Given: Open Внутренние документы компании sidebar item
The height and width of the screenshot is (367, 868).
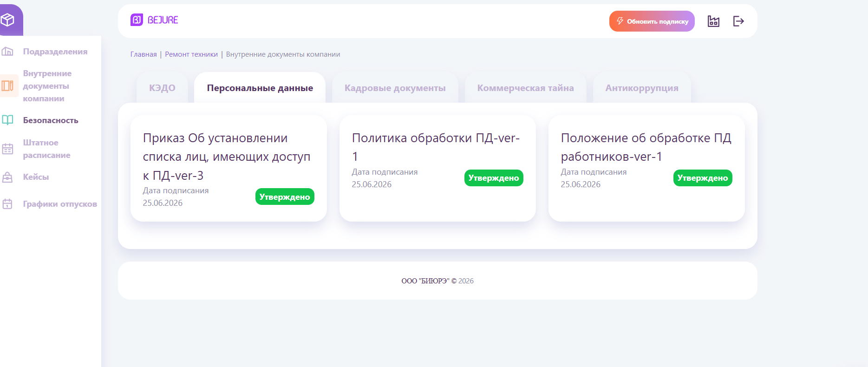Looking at the screenshot, I should (47, 86).
